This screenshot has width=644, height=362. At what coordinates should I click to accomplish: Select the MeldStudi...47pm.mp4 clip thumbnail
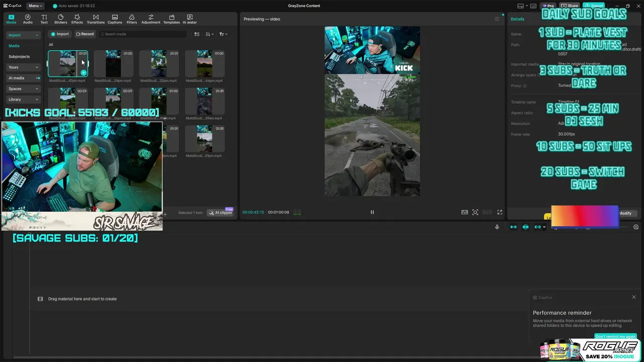click(67, 63)
